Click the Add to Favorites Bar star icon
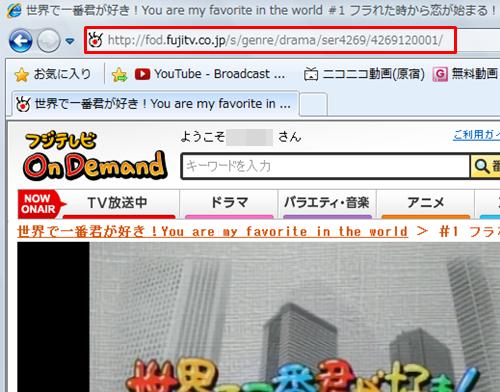500x392 pixels. 119,75
